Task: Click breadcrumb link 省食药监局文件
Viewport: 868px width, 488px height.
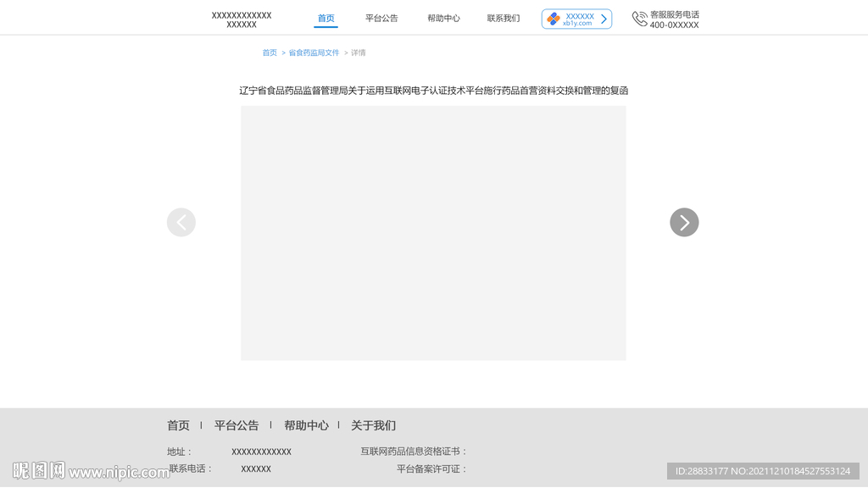Action: pos(314,53)
